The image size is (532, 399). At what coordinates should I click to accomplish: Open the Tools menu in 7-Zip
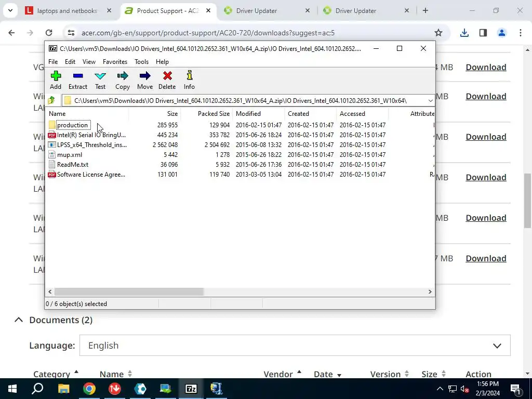[141, 61]
